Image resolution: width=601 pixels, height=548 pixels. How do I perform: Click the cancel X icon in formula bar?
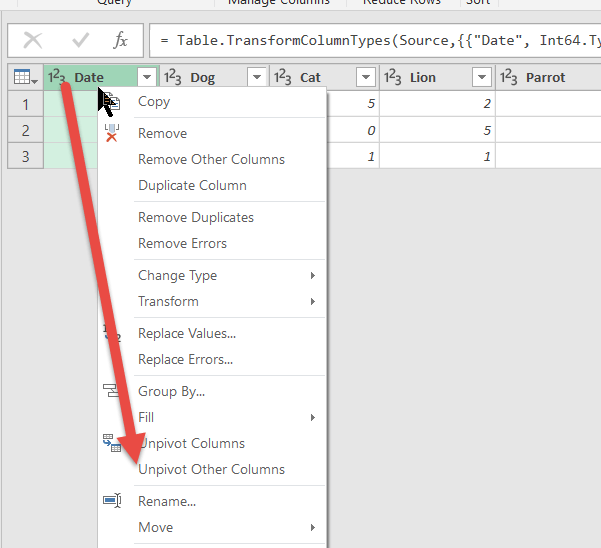(33, 40)
